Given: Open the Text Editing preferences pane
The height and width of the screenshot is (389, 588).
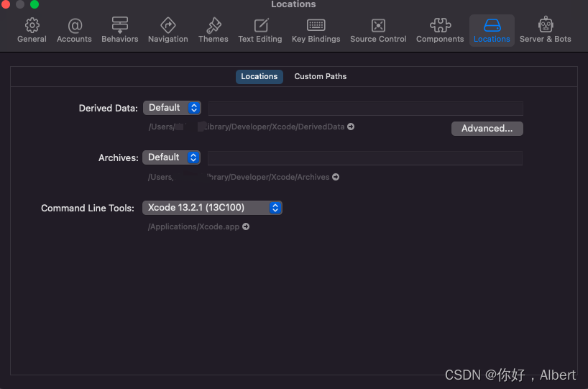Looking at the screenshot, I should click(260, 30).
